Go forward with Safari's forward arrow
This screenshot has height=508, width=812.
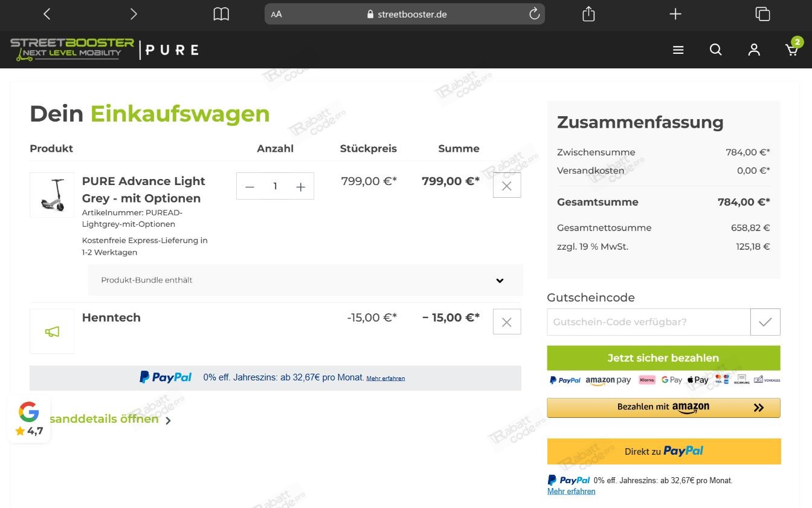(134, 14)
